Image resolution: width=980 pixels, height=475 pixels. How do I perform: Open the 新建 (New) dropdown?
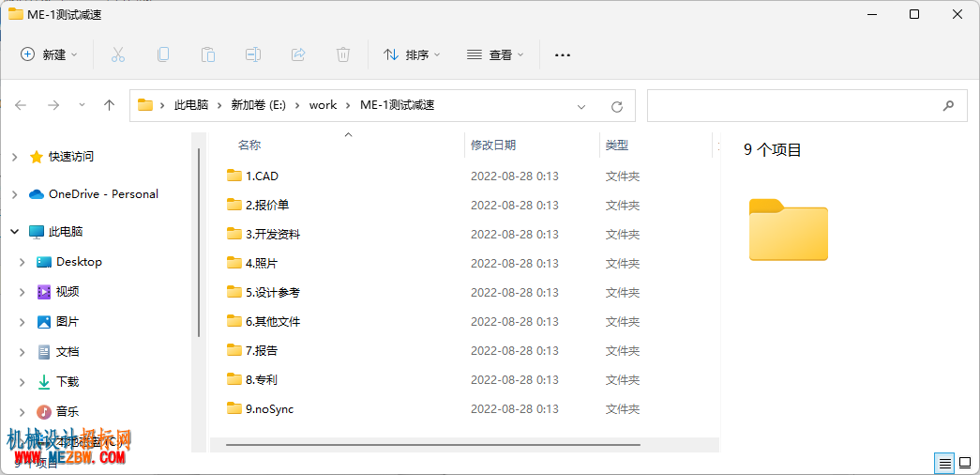(50, 55)
